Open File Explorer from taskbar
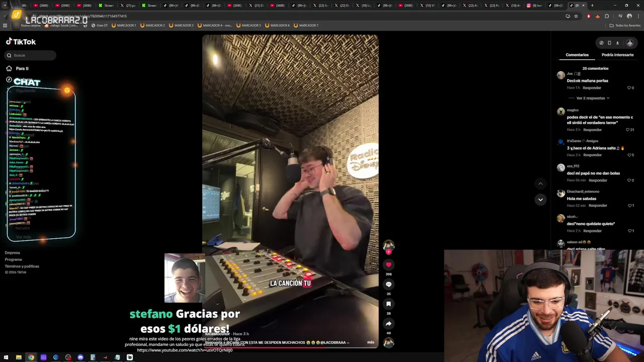644x362 pixels. point(19,357)
